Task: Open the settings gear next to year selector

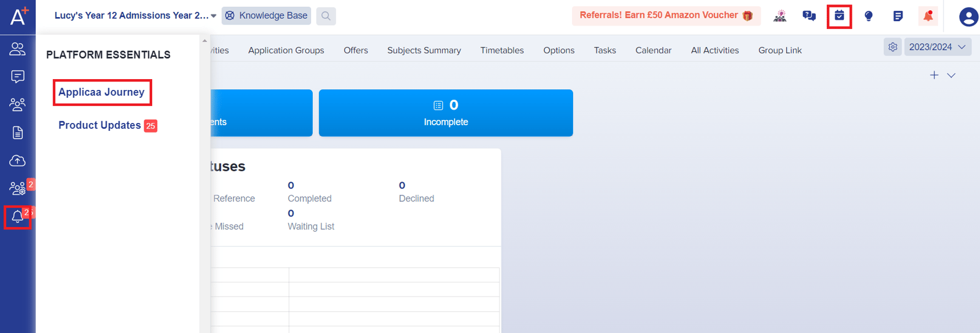Action: (893, 47)
